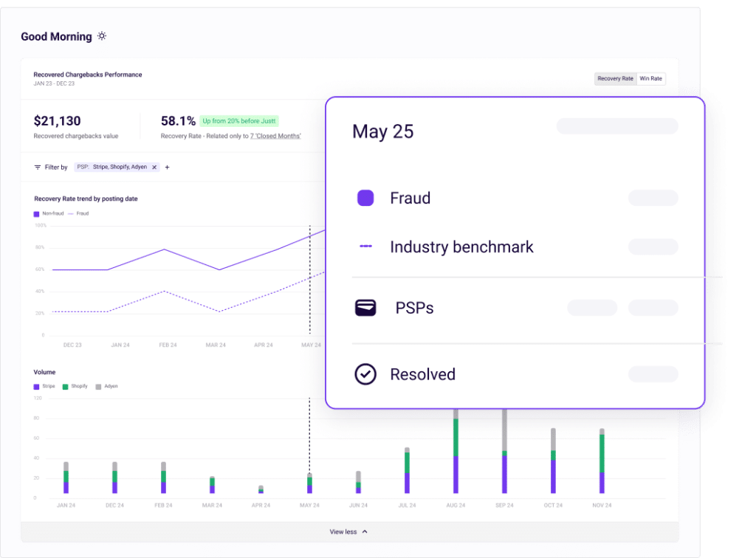Toggle the Shopify legend item in Volume chart
The width and height of the screenshot is (756, 558).
(76, 386)
